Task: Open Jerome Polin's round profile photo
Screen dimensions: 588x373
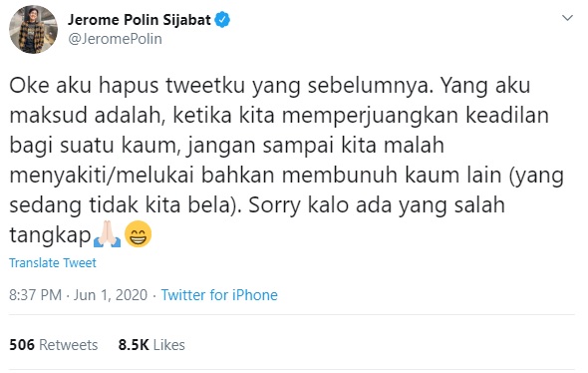Action: tap(33, 29)
